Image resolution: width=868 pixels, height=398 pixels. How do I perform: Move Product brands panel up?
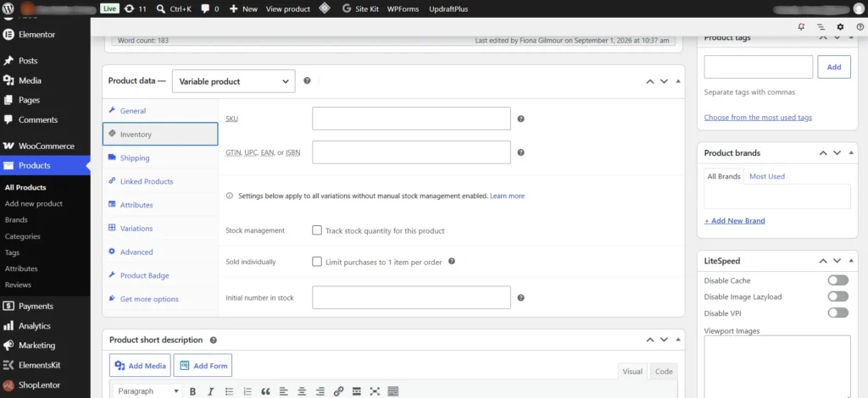tap(823, 153)
